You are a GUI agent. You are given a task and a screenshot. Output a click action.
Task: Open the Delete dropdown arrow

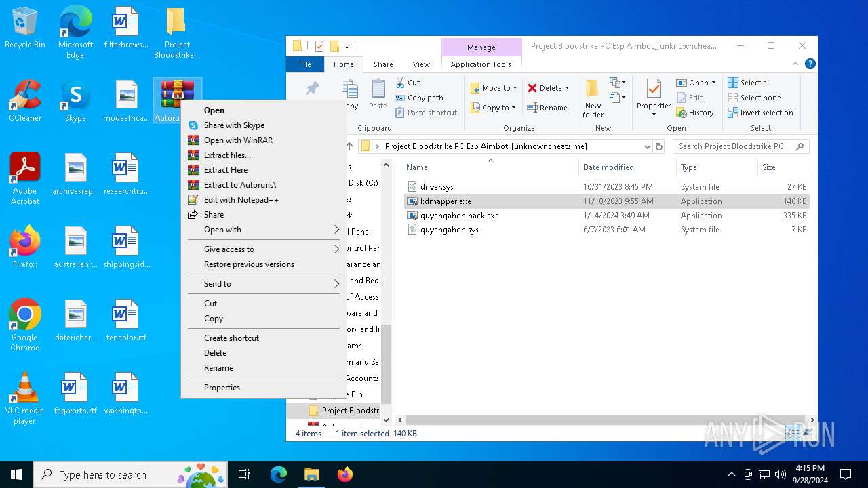[x=567, y=88]
